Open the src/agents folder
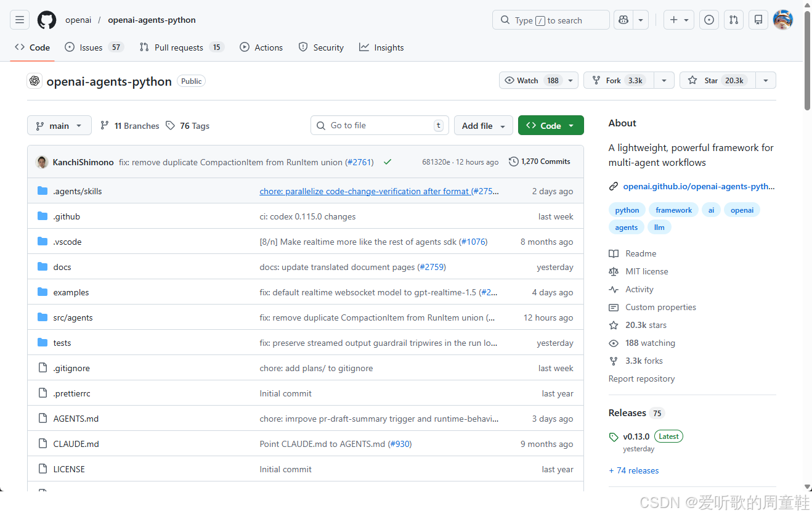The width and height of the screenshot is (812, 516). tap(73, 317)
